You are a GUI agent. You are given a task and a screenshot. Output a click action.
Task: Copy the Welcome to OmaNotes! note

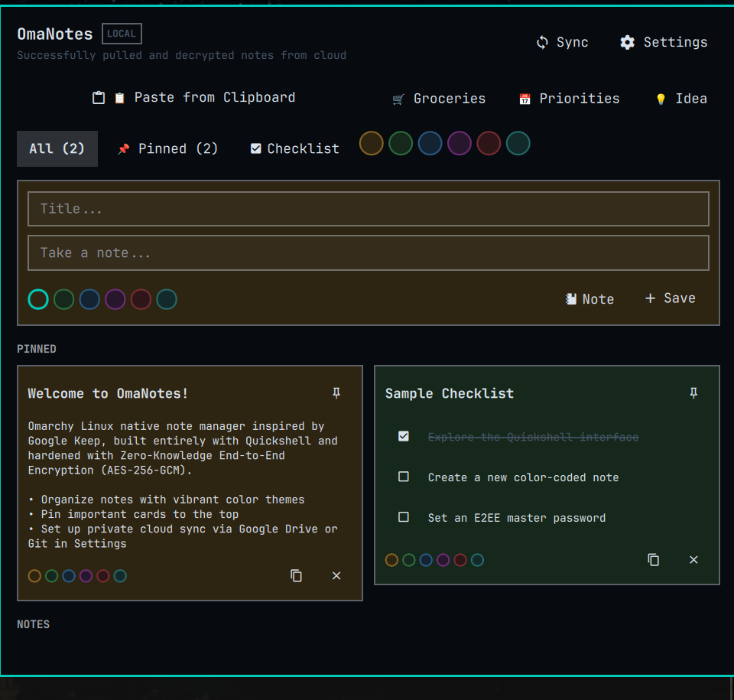point(296,575)
